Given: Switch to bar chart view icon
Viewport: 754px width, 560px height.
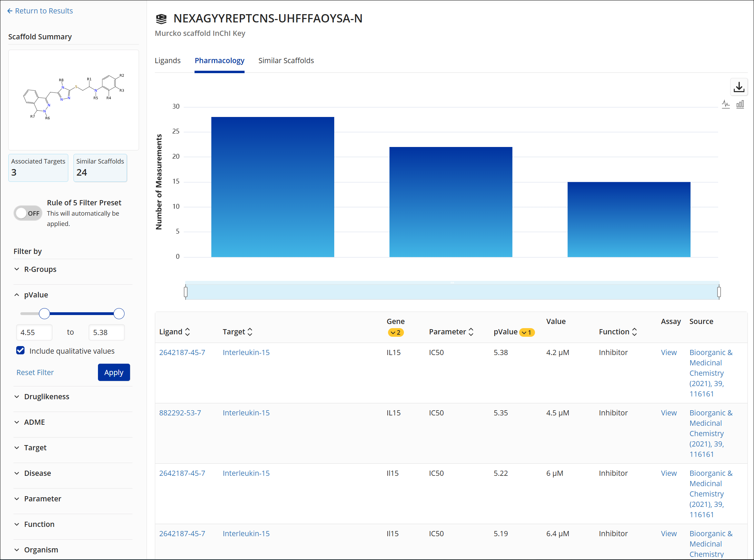Looking at the screenshot, I should coord(740,104).
